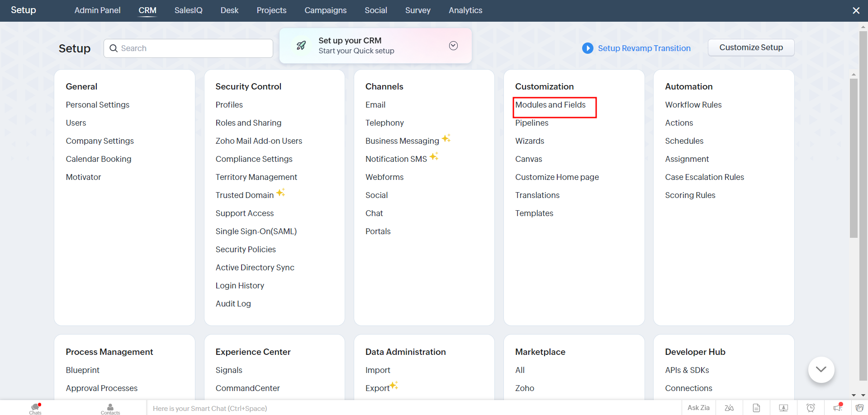
Task: Switch to the Admin Panel tab
Action: [97, 10]
